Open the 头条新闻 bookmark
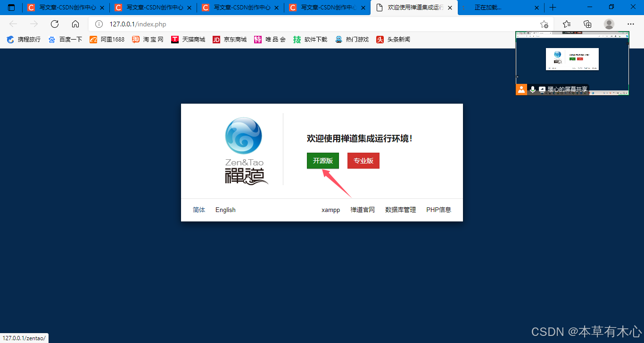Image resolution: width=644 pixels, height=343 pixels. click(393, 40)
